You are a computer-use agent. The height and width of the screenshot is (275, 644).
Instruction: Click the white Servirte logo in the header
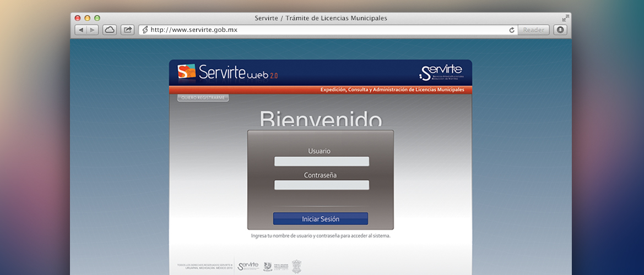[x=441, y=72]
